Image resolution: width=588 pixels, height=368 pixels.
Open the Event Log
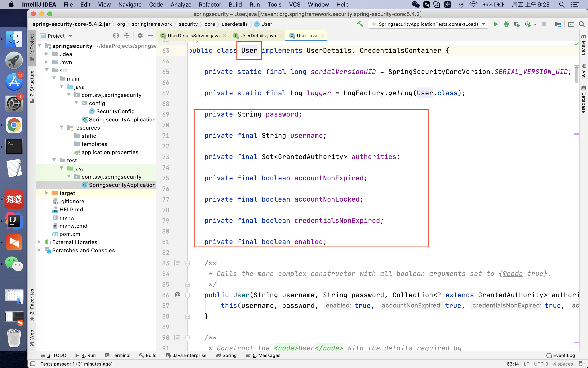point(561,355)
